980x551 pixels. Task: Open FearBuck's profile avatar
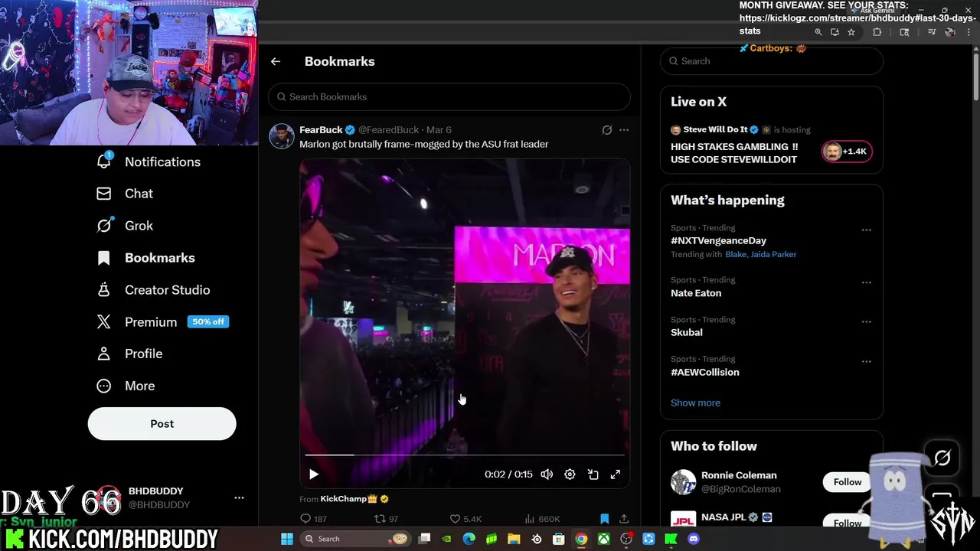pyautogui.click(x=282, y=136)
